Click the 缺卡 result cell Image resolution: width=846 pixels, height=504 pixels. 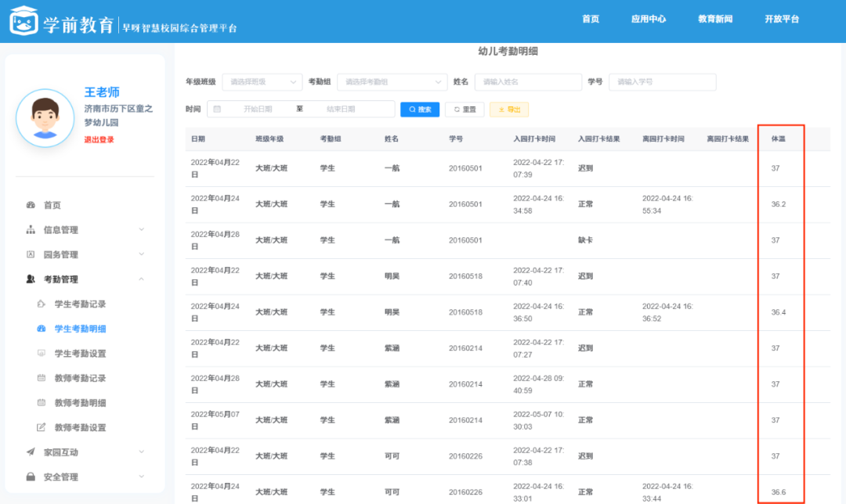tap(585, 240)
